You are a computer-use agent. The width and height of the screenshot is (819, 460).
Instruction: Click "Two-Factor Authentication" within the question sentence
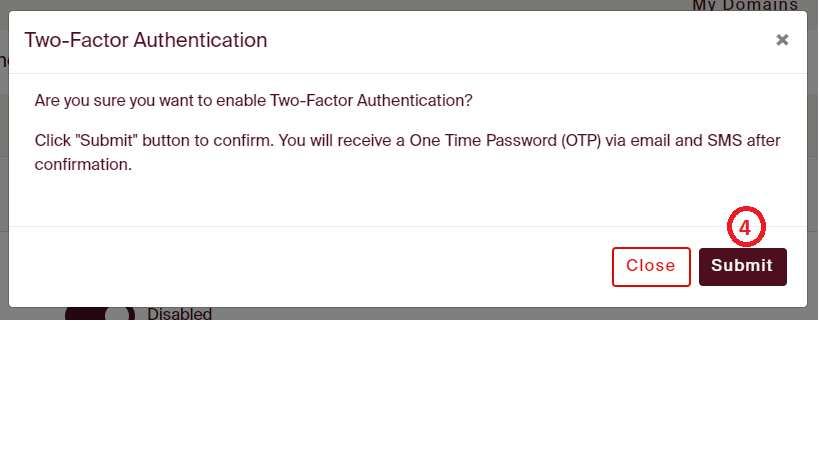(368, 101)
